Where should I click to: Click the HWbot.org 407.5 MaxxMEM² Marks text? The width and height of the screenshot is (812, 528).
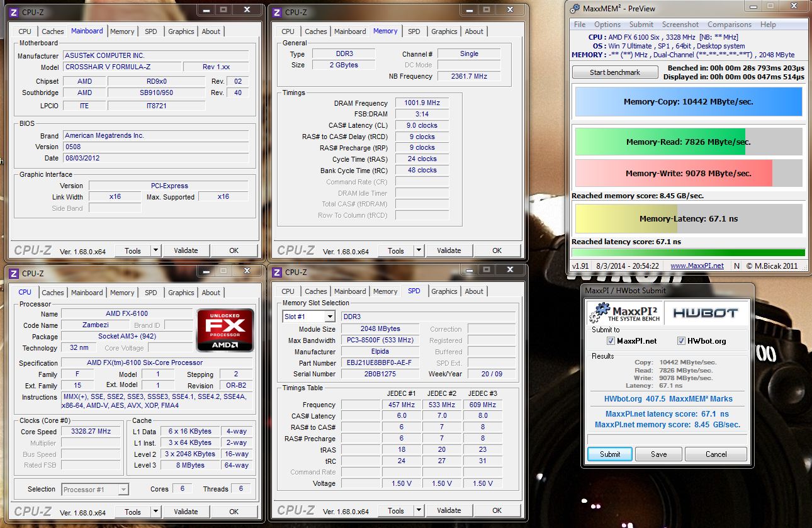point(668,399)
